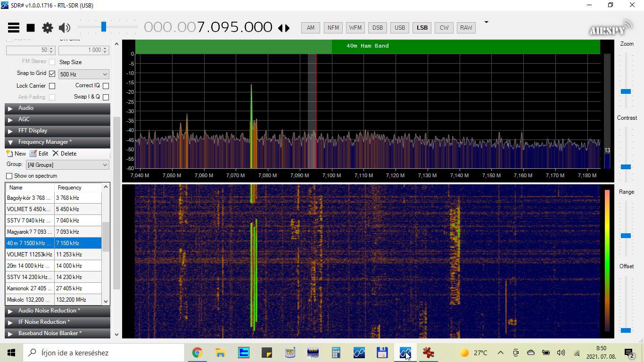The image size is (644, 362).
Task: Open the floppy disk app on the taskbar
Action: 382,353
